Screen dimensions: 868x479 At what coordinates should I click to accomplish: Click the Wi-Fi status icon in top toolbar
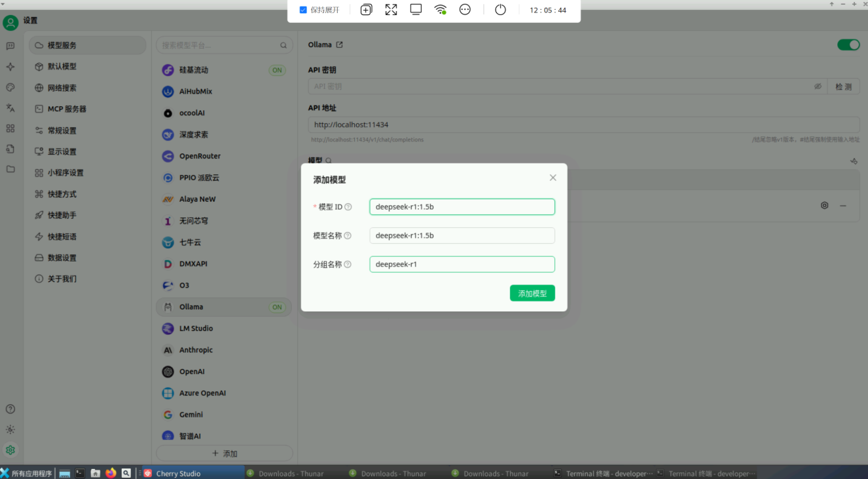point(441,10)
